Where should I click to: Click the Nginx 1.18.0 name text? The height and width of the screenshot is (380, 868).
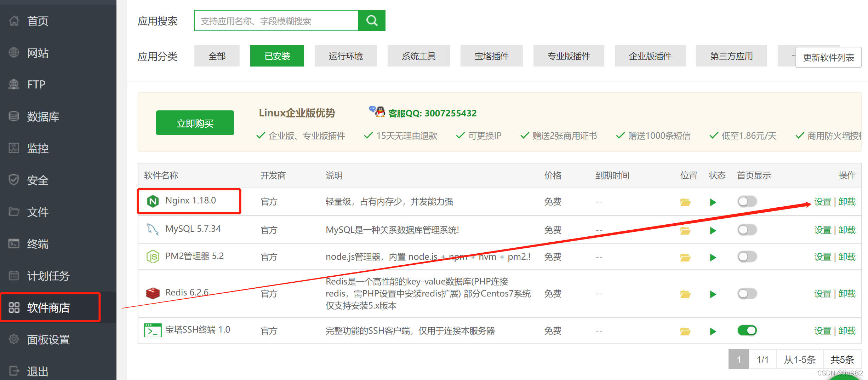tap(190, 200)
